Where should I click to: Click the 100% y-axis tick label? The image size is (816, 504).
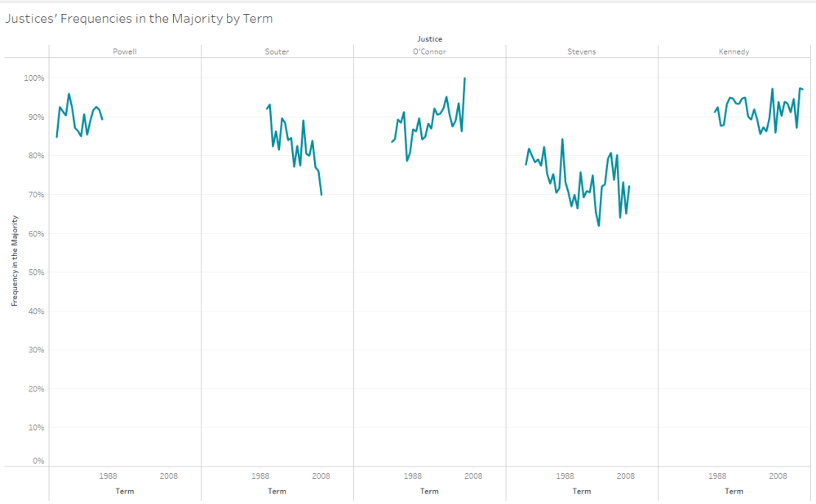pos(33,78)
